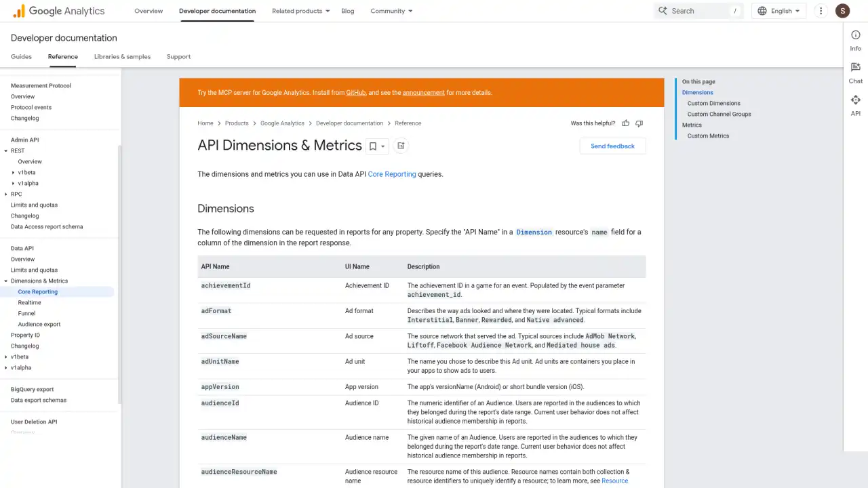Follow the Core Reporting link in the intro
This screenshot has height=488, width=868.
click(391, 174)
